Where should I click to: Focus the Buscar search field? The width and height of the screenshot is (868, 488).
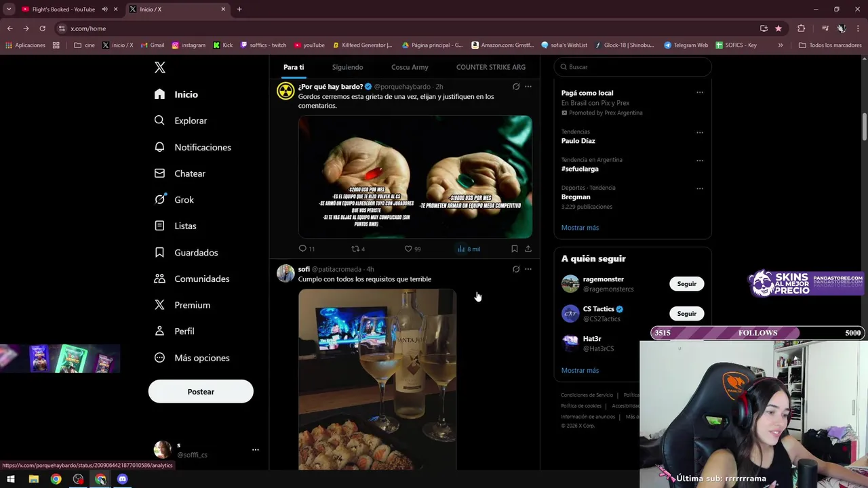[x=633, y=67]
